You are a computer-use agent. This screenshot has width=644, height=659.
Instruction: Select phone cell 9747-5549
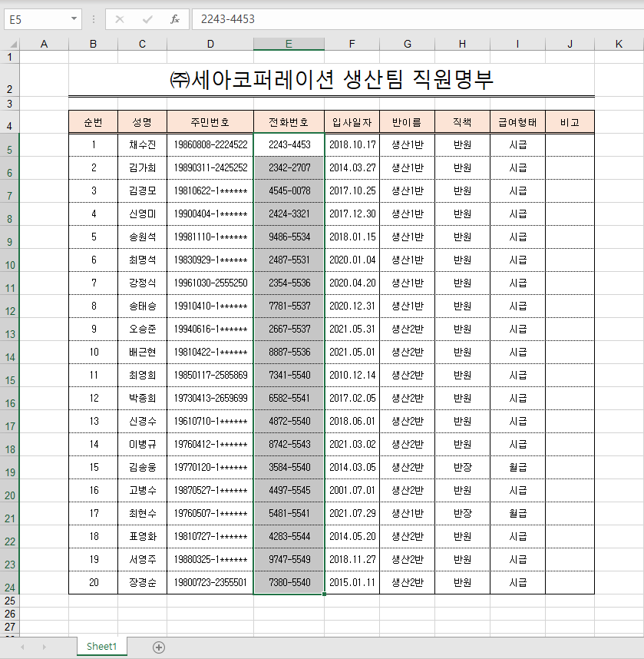pos(289,559)
